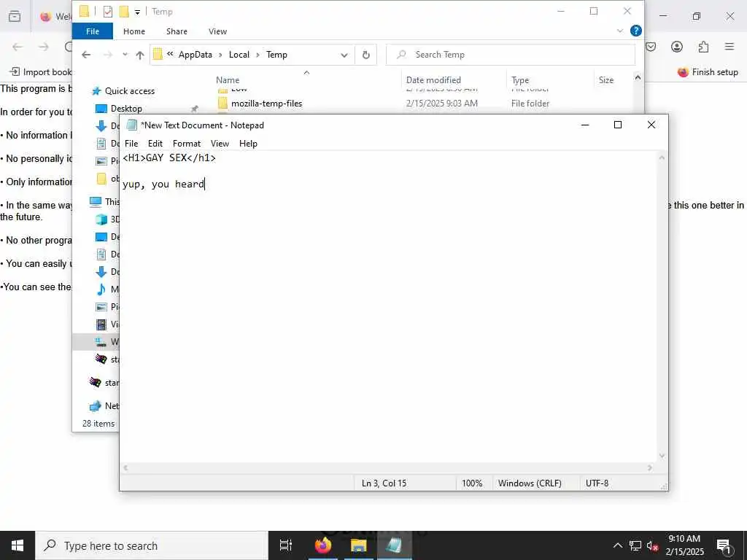Image resolution: width=747 pixels, height=560 pixels.
Task: Switch to Home tab in Explorer
Action: tap(134, 31)
